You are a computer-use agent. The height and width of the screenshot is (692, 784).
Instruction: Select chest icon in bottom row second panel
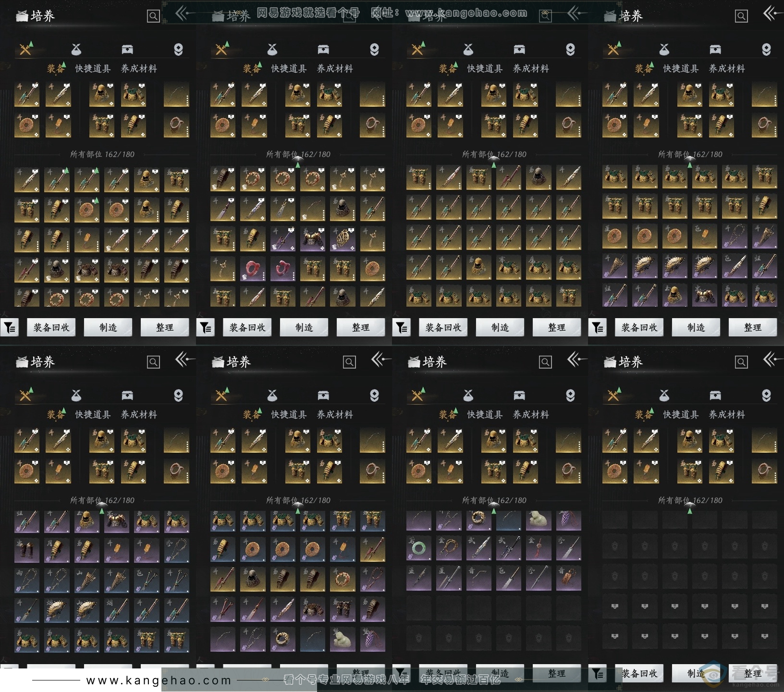click(323, 395)
